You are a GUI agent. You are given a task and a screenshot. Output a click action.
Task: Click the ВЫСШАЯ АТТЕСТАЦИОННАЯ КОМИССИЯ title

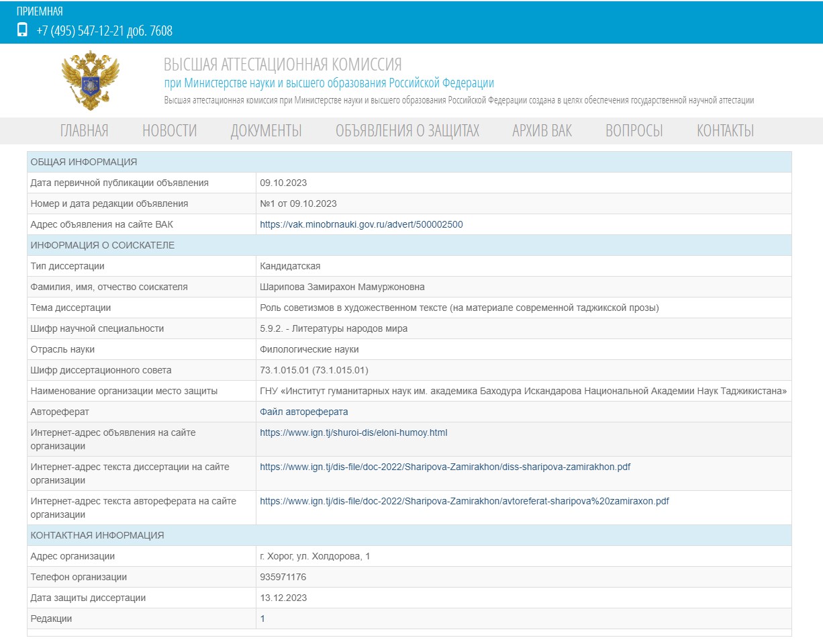pyautogui.click(x=283, y=64)
